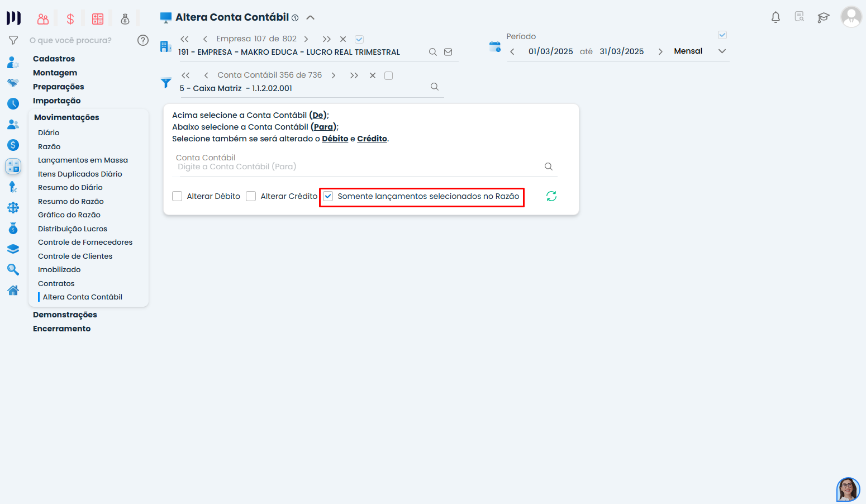The height and width of the screenshot is (504, 866).
Task: Go to previous Período
Action: pyautogui.click(x=512, y=51)
